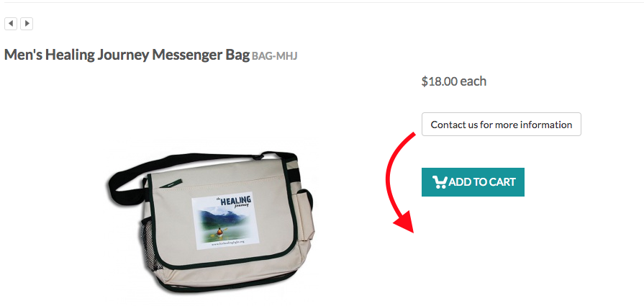Viewport: 644px width, 306px height.
Task: Click the kayaker picture on bag label
Action: [x=219, y=233]
